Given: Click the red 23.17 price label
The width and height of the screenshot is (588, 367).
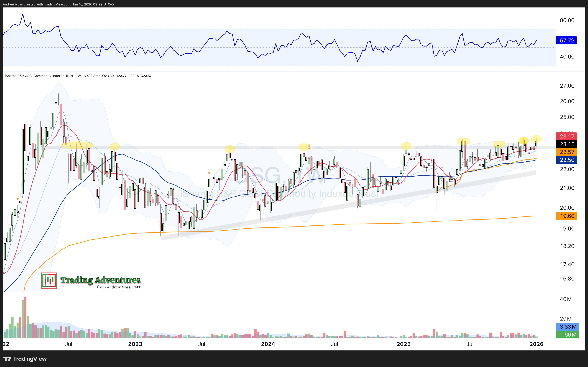Looking at the screenshot, I should [x=567, y=136].
